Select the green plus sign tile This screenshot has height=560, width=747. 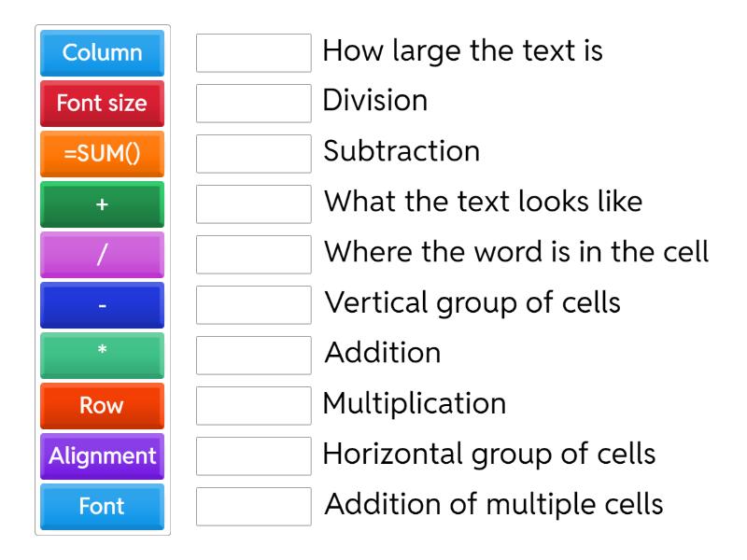(102, 204)
